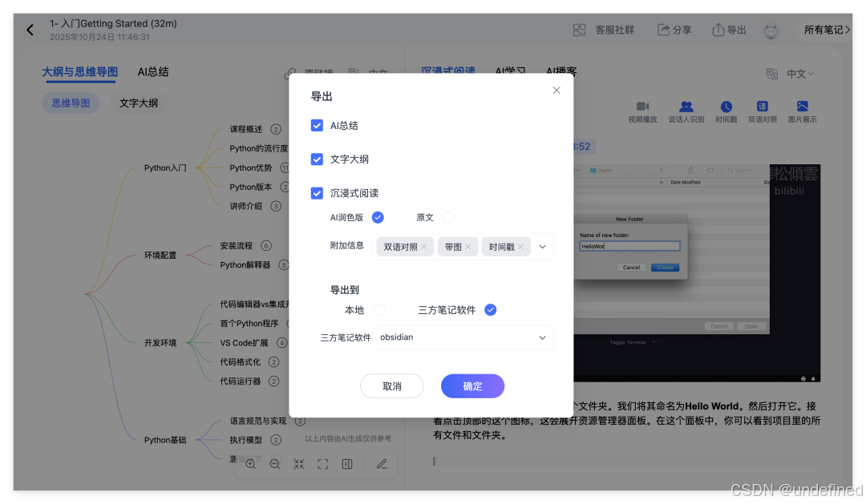
Task: Zoom out the mind map
Action: click(x=274, y=464)
